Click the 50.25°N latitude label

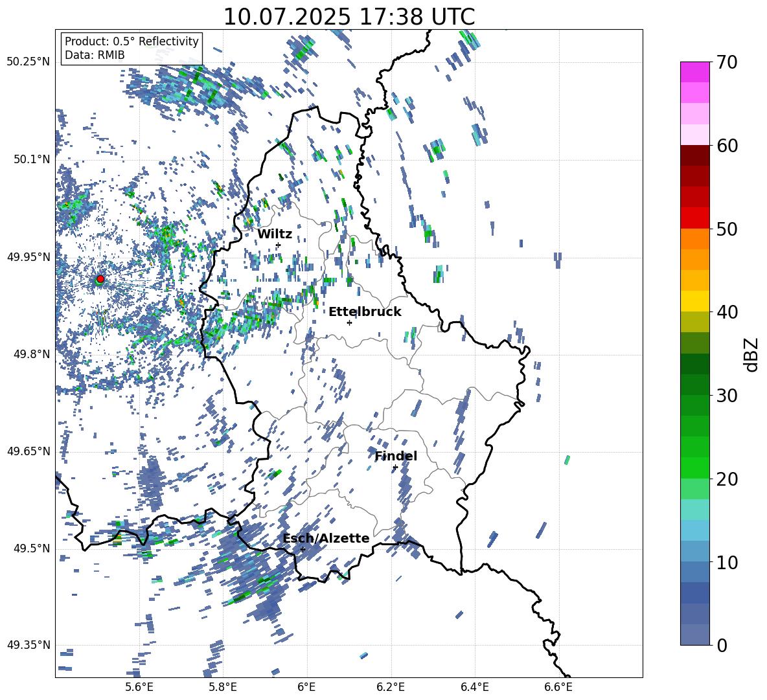click(x=29, y=62)
